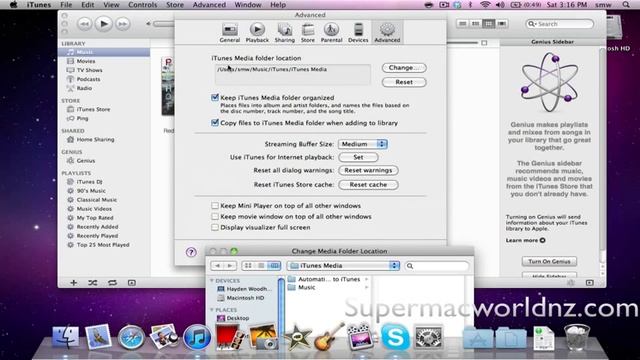Click Set for Internet playback
This screenshot has width=640, height=360.
coord(358,157)
